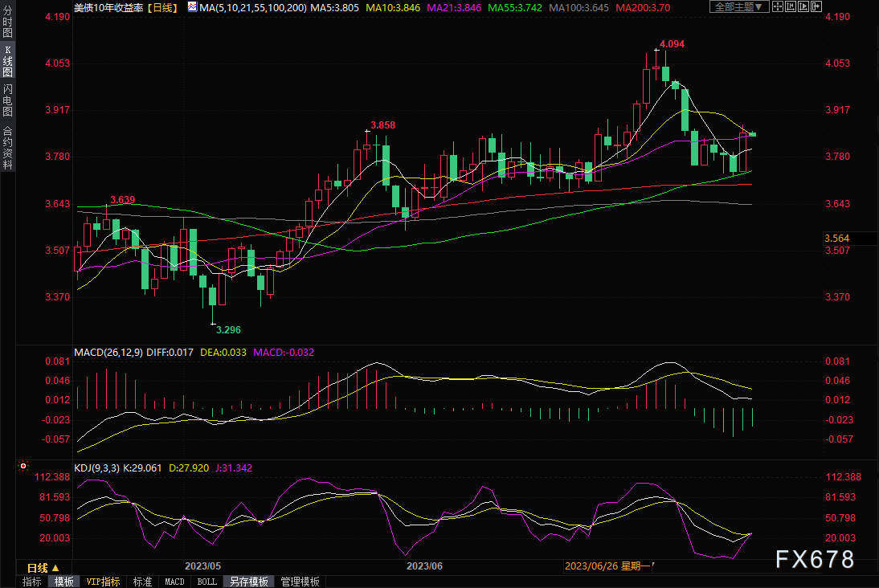Show the 合约资料 contract info tab
The height and width of the screenshot is (588, 879).
point(8,147)
